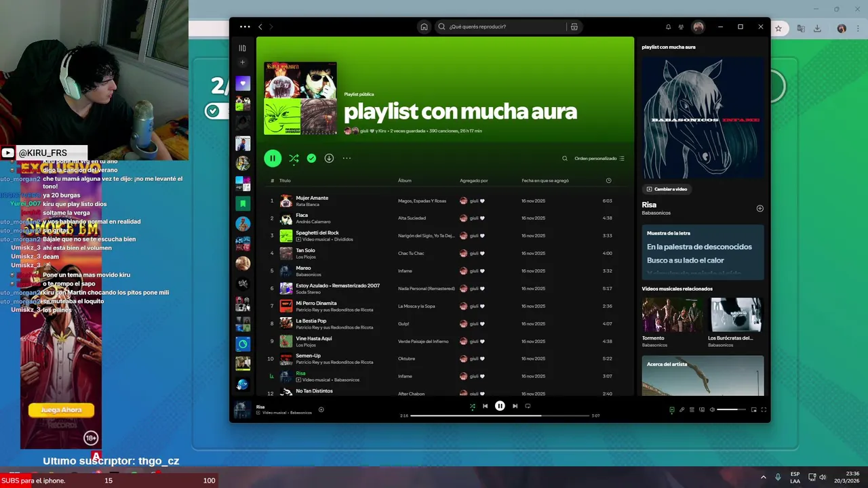This screenshot has height=488, width=868.
Task: Open the green bookmark Your Episodes sidebar item
Action: click(243, 203)
